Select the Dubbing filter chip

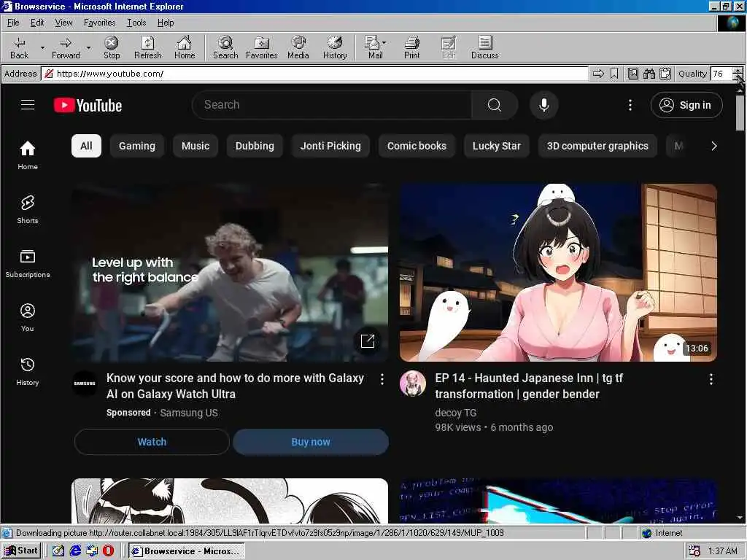(255, 146)
